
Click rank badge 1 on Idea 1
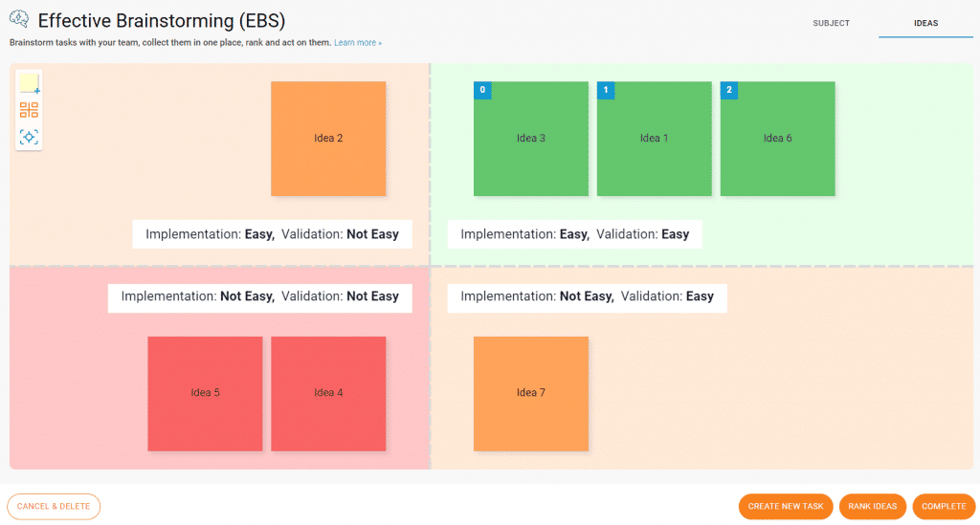click(x=606, y=90)
